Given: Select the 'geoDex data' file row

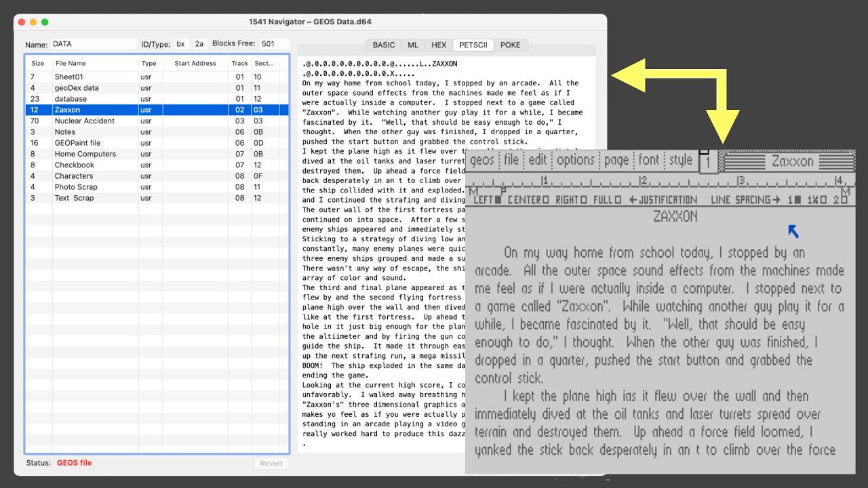Looking at the screenshot, I should point(157,87).
